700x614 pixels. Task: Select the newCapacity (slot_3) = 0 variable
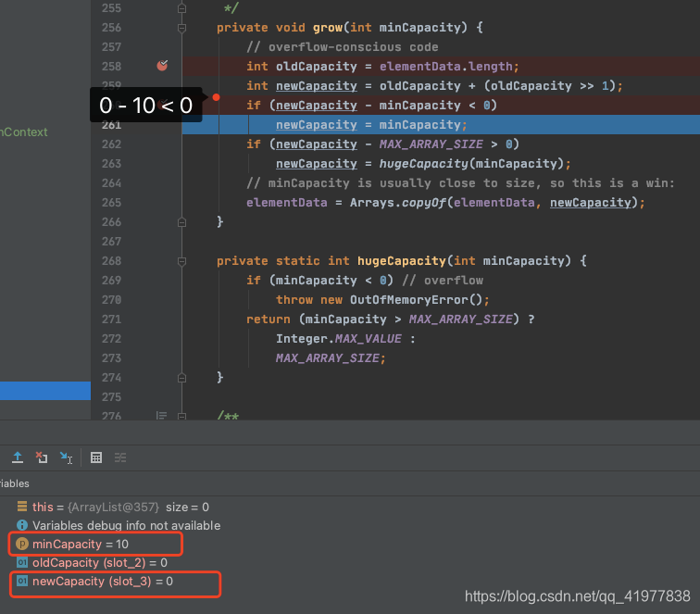click(103, 582)
